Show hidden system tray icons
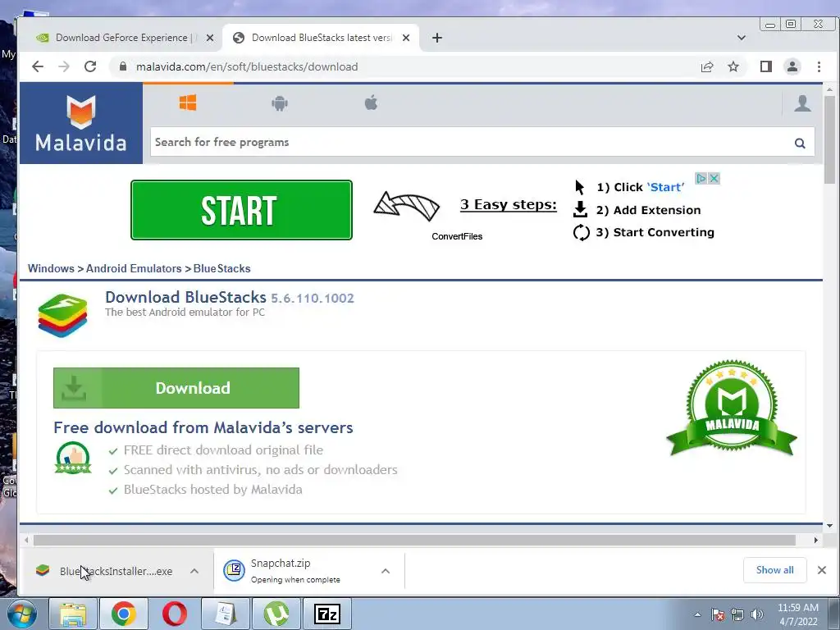The image size is (840, 630). (x=697, y=614)
